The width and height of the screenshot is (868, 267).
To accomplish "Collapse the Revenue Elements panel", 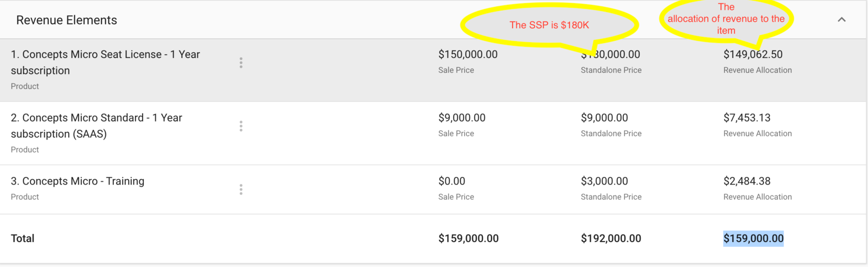I will pyautogui.click(x=841, y=20).
